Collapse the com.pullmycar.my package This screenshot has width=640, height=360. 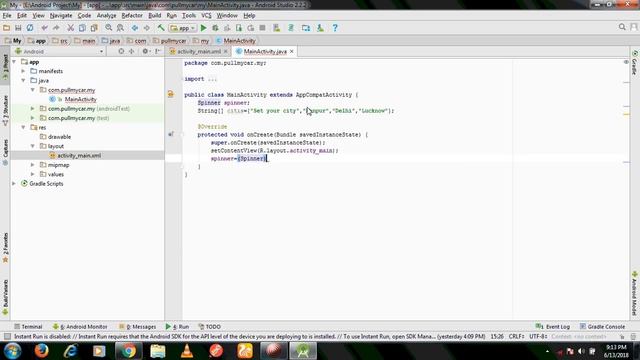click(33, 90)
